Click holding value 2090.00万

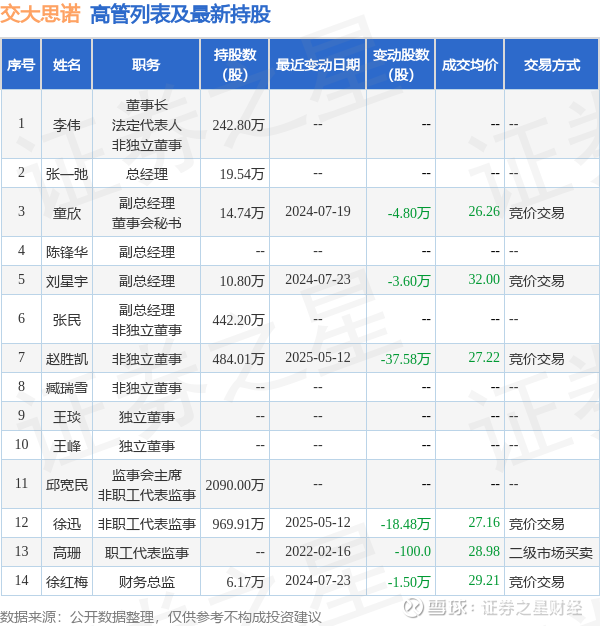(235, 485)
